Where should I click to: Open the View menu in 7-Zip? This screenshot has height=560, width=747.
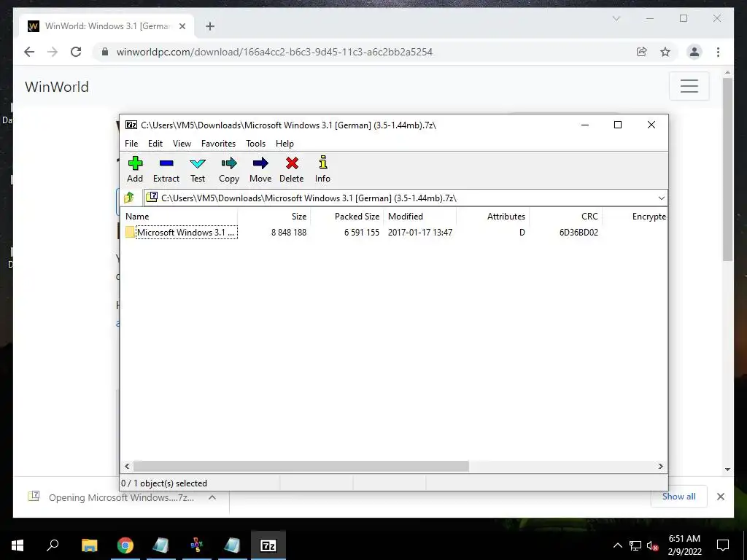point(182,144)
